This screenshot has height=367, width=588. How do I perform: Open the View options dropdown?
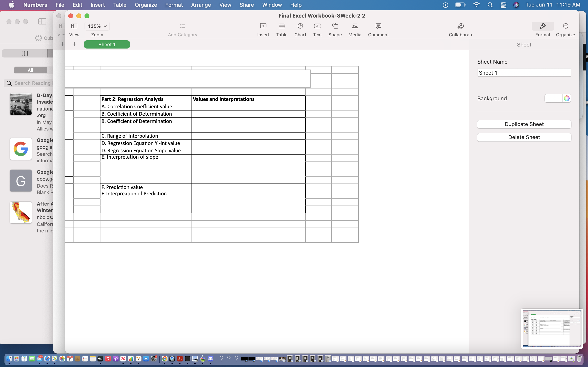[74, 26]
